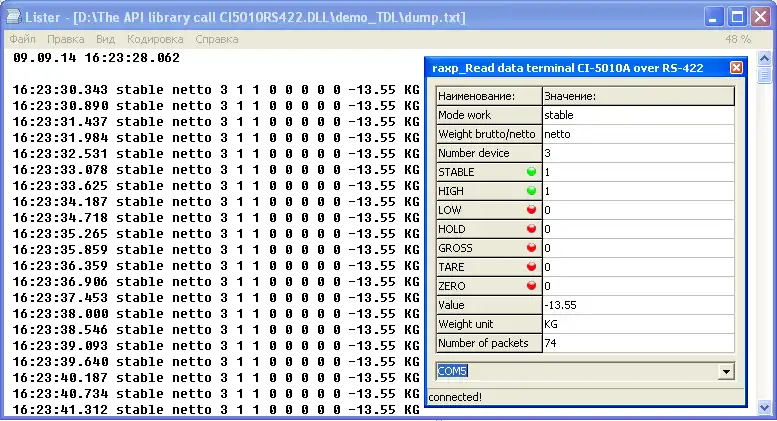Click the green HIGH indicator light
The height and width of the screenshot is (421, 777).
[x=531, y=191]
